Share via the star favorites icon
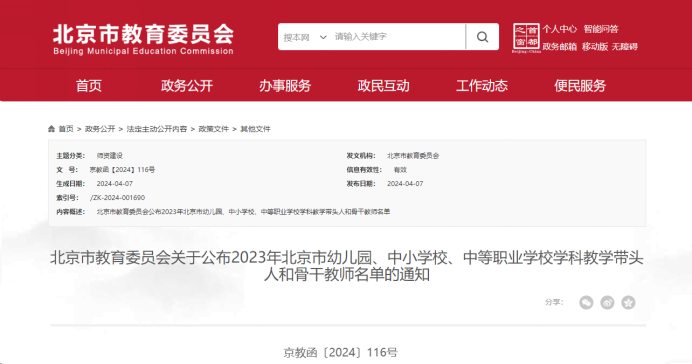 628,302
